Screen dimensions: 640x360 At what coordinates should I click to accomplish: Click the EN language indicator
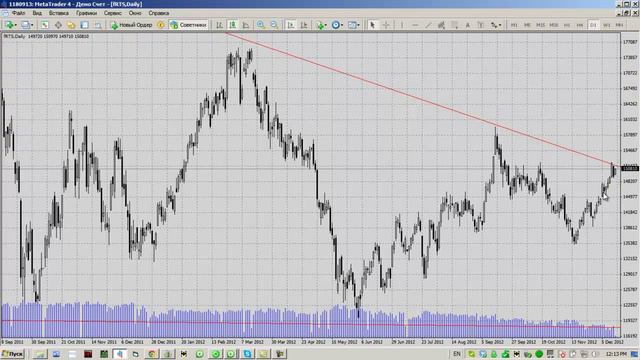coord(457,354)
